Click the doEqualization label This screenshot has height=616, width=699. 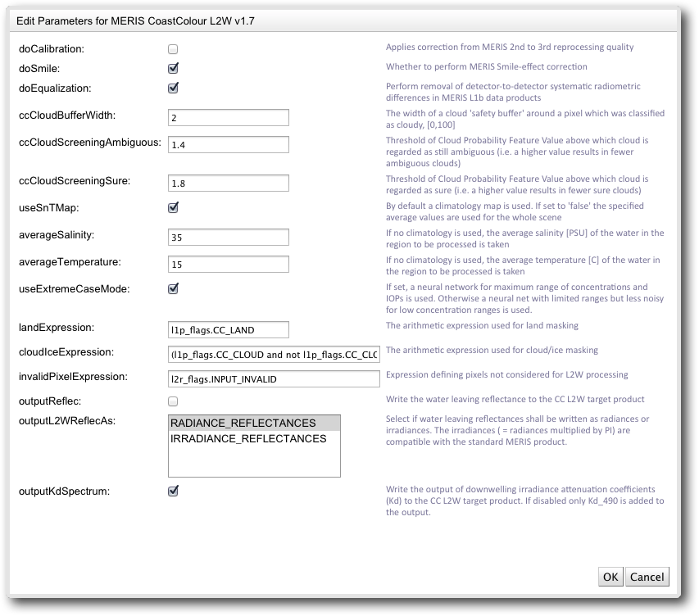[55, 88]
